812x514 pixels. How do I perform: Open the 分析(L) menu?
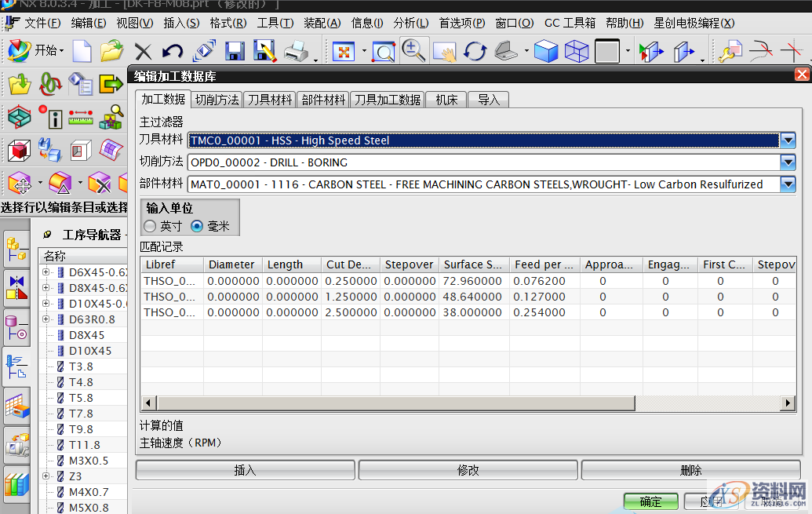point(410,23)
